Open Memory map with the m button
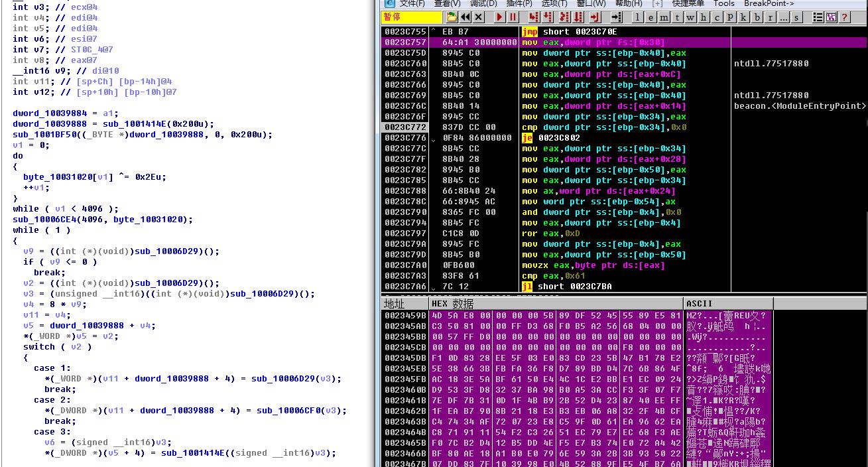Image resolution: width=868 pixels, height=467 pixels. click(x=664, y=17)
